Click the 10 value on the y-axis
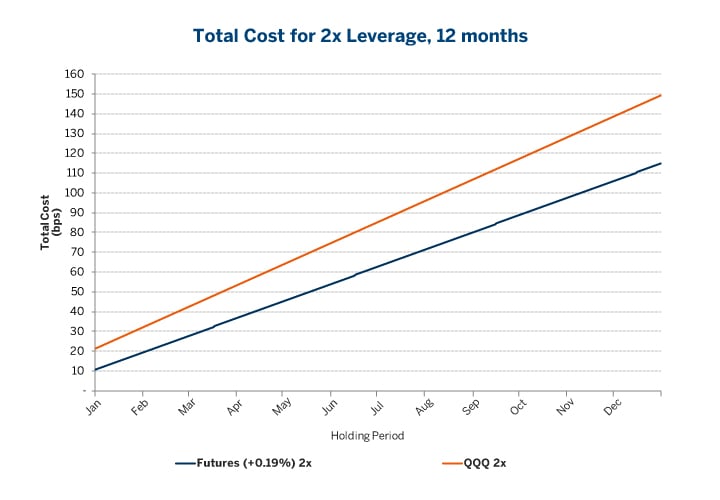 tap(77, 371)
